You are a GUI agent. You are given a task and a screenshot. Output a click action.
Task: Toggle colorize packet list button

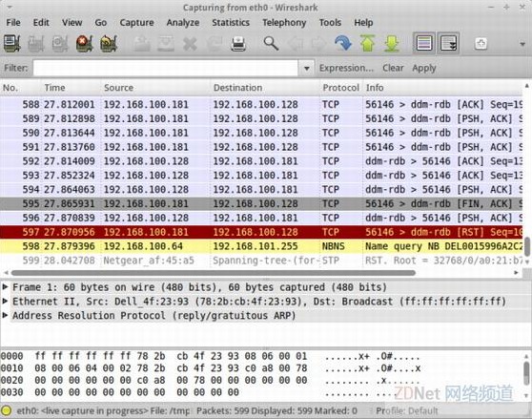(x=424, y=43)
